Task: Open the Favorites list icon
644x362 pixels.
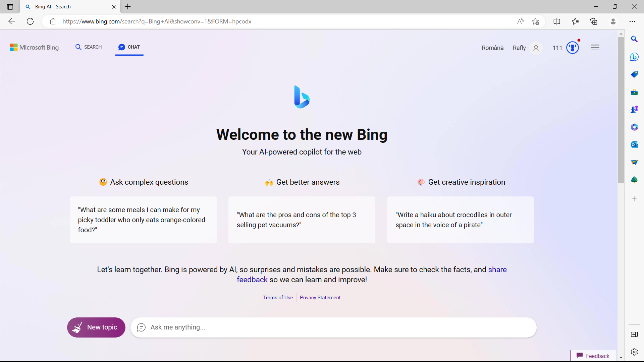Action: click(575, 21)
